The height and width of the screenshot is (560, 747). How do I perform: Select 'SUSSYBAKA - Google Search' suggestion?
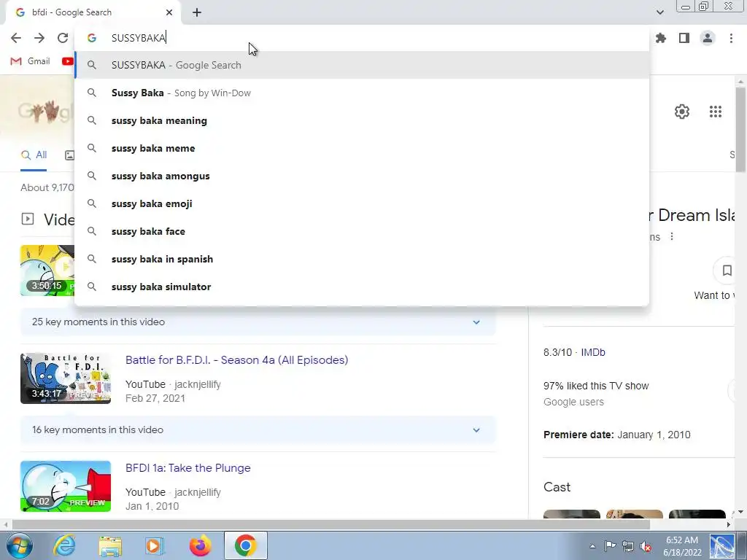click(362, 65)
